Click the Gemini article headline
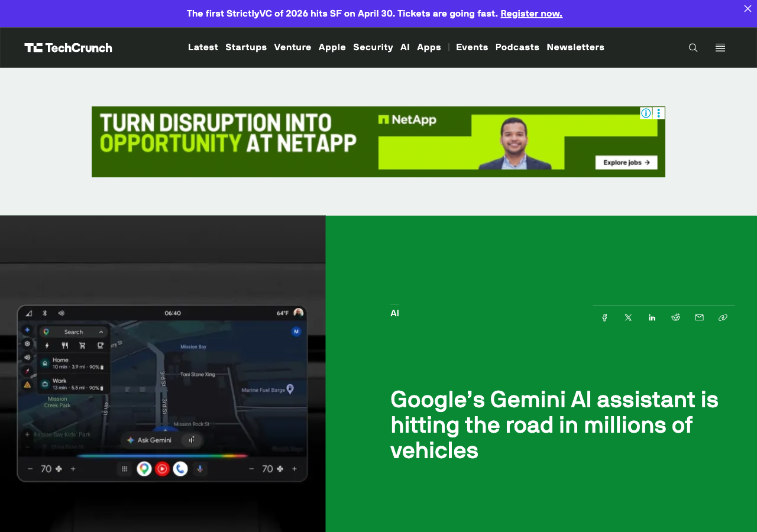 point(555,425)
